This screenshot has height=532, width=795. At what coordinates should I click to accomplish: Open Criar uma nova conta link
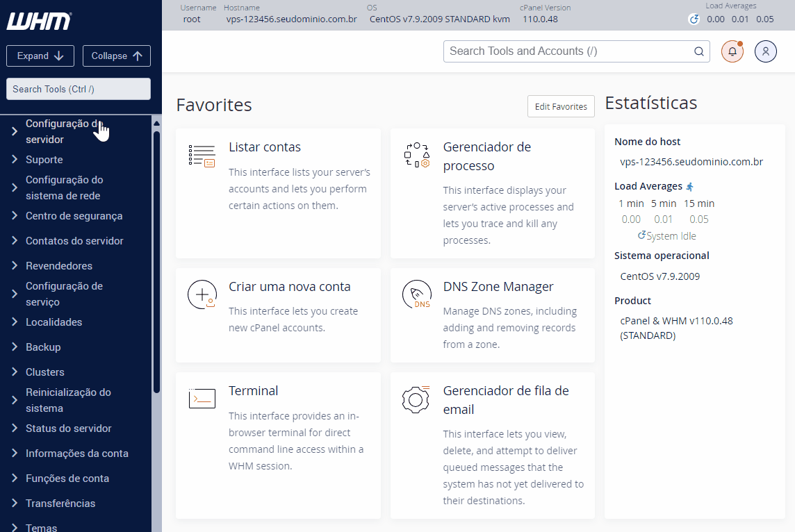tap(290, 287)
